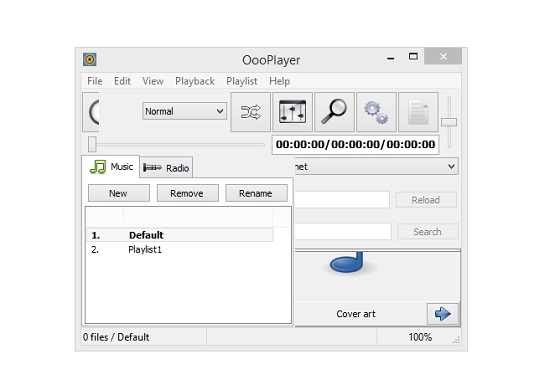550x390 pixels.
Task: Click the Remove playlist button
Action: [x=187, y=193]
